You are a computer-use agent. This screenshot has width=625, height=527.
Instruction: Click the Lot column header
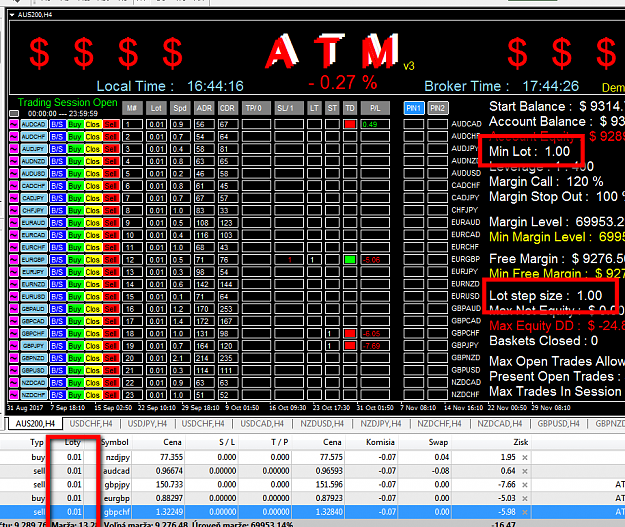pos(156,108)
